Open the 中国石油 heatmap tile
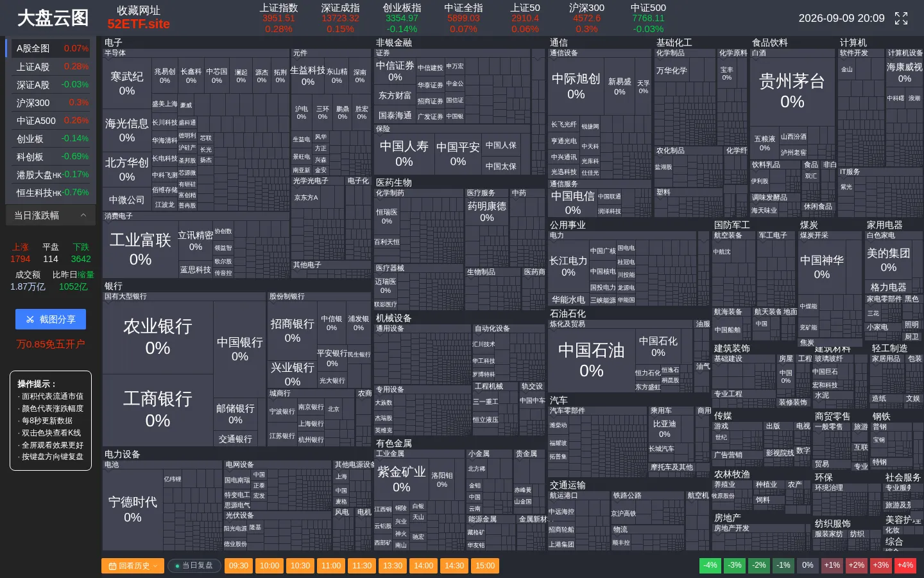 [591, 359]
